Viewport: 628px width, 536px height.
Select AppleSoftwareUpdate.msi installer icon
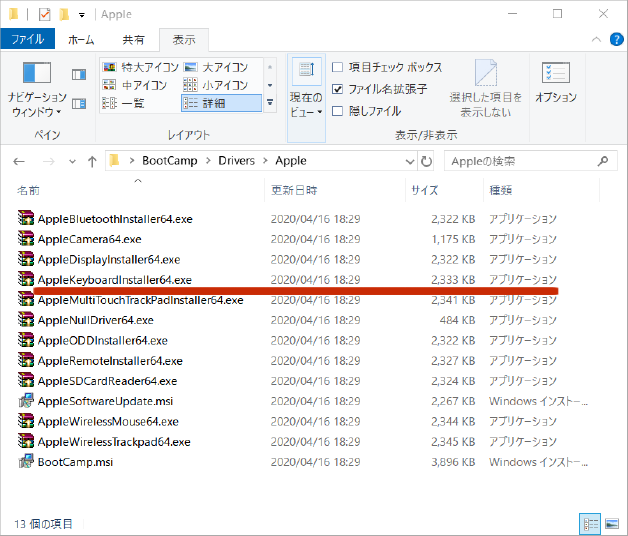coord(26,401)
